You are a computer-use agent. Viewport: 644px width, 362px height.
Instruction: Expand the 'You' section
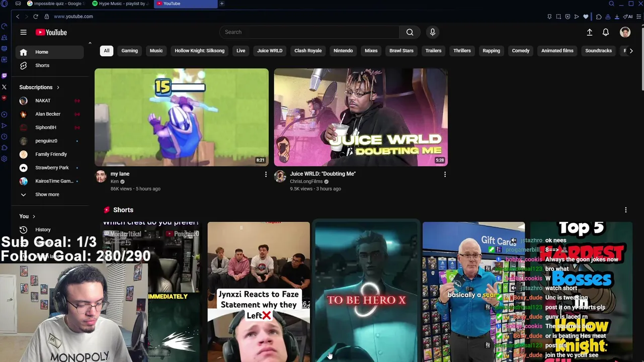27,216
